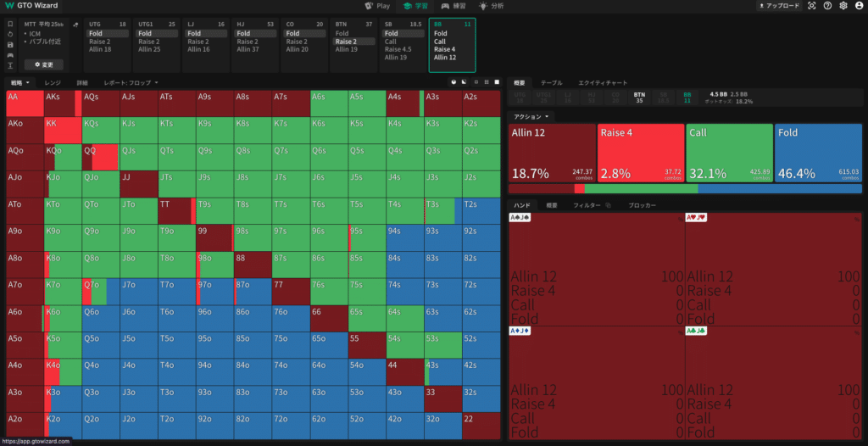Open the レポート: フロップ dropdown
The height and width of the screenshot is (446, 868).
(x=131, y=82)
